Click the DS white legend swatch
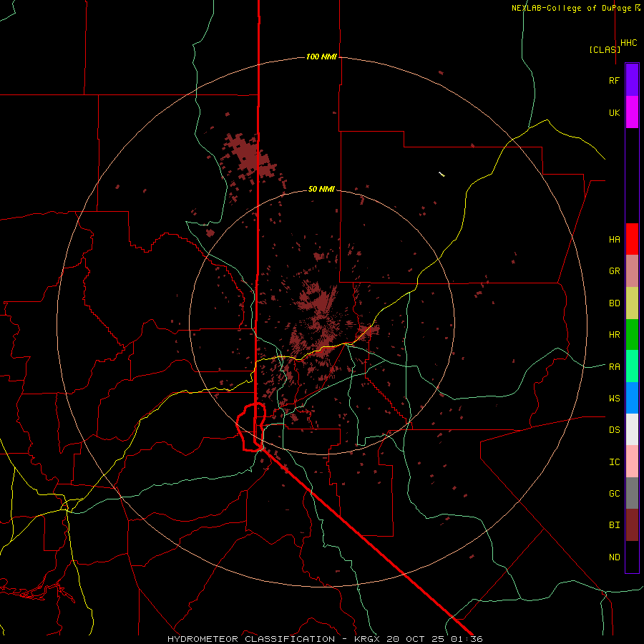This screenshot has width=644, height=644. click(x=632, y=429)
